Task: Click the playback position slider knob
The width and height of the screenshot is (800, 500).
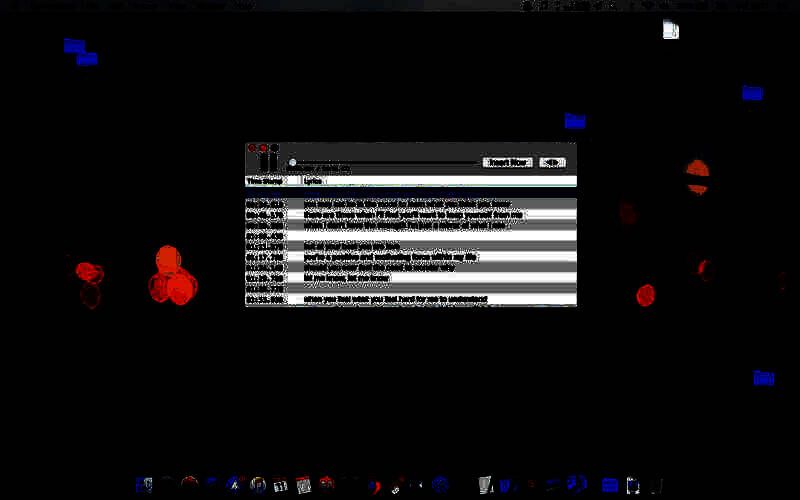Action: [292, 162]
